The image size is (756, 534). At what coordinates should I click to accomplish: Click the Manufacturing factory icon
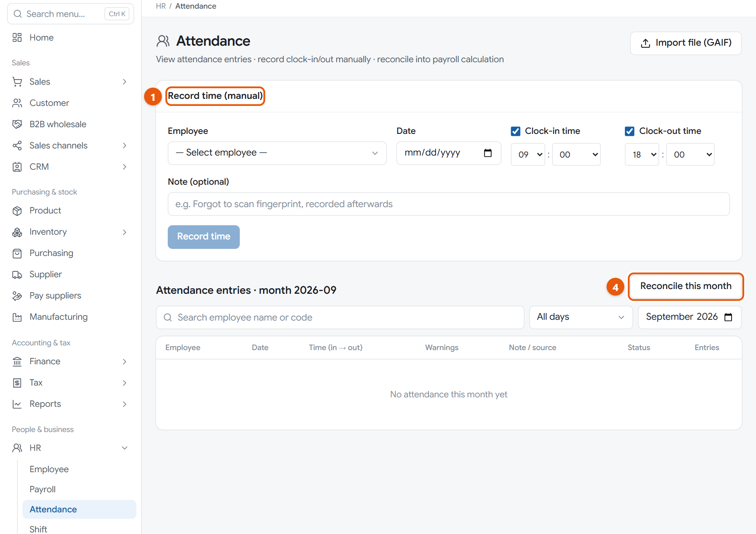pyautogui.click(x=17, y=317)
